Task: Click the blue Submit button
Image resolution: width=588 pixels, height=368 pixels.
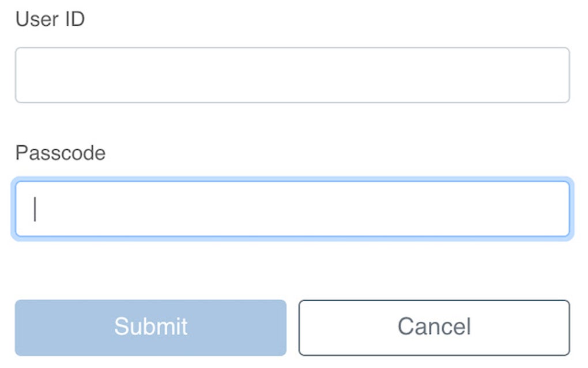Action: pyautogui.click(x=151, y=328)
